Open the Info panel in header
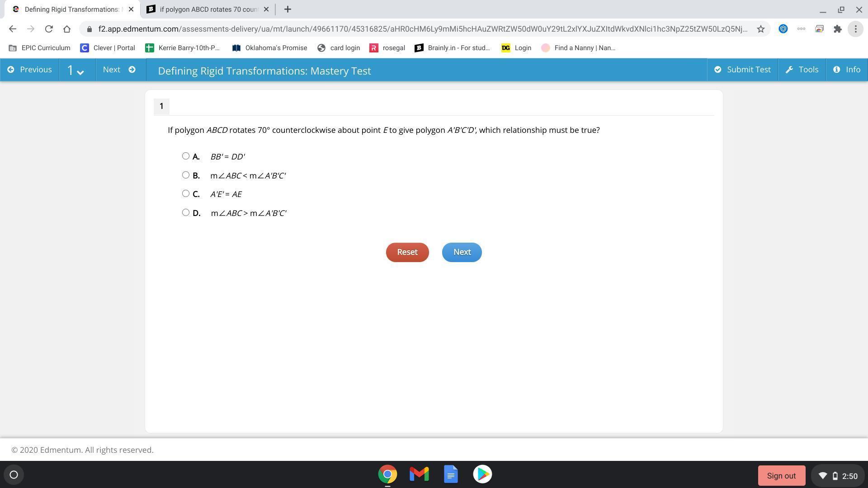 pyautogui.click(x=847, y=70)
